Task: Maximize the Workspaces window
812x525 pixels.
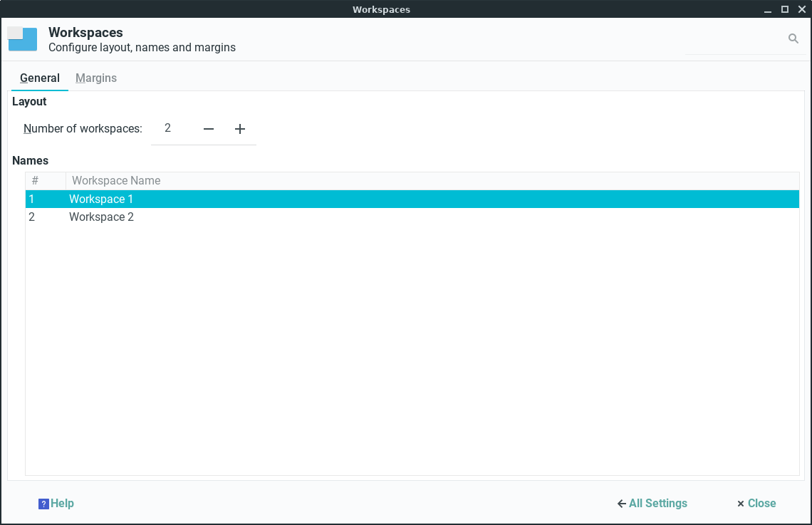Action: pyautogui.click(x=785, y=9)
